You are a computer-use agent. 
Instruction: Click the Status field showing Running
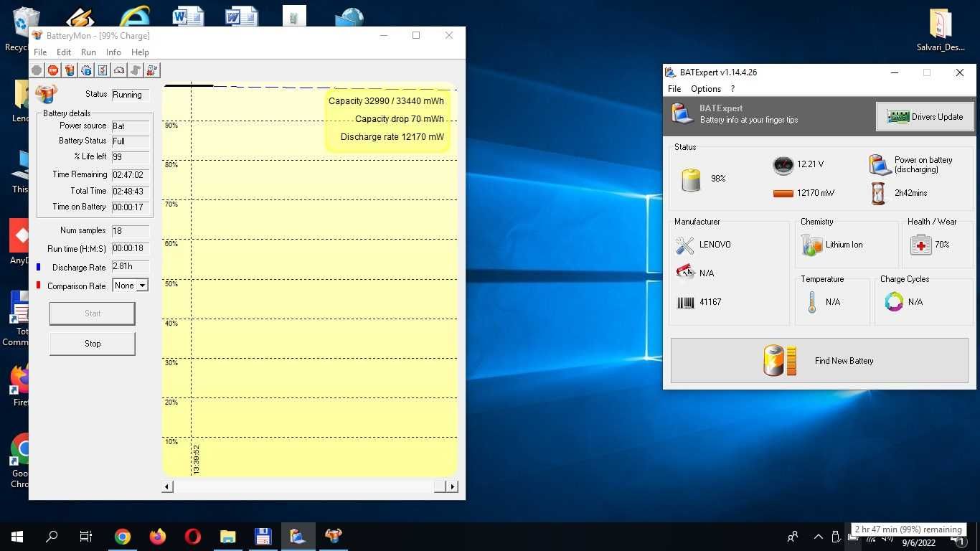pos(131,95)
